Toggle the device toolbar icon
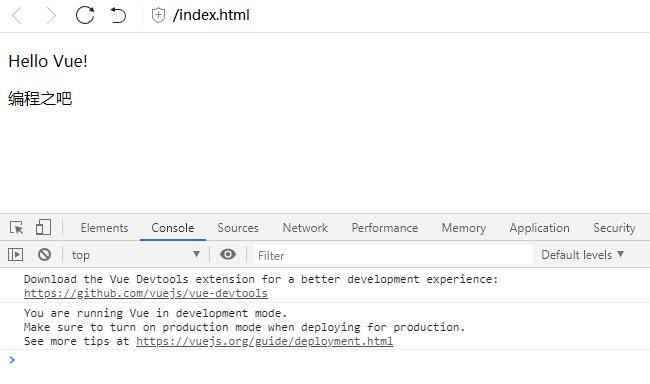This screenshot has width=650, height=384. 43,227
